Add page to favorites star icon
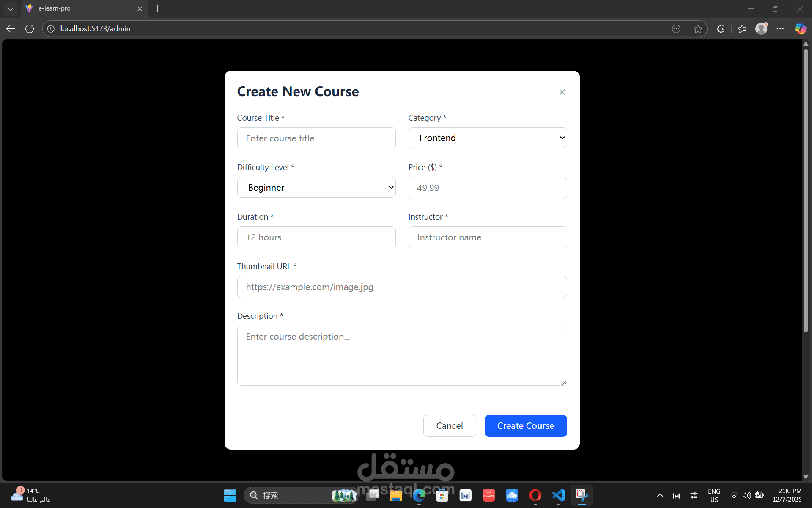812x508 pixels. coord(697,29)
